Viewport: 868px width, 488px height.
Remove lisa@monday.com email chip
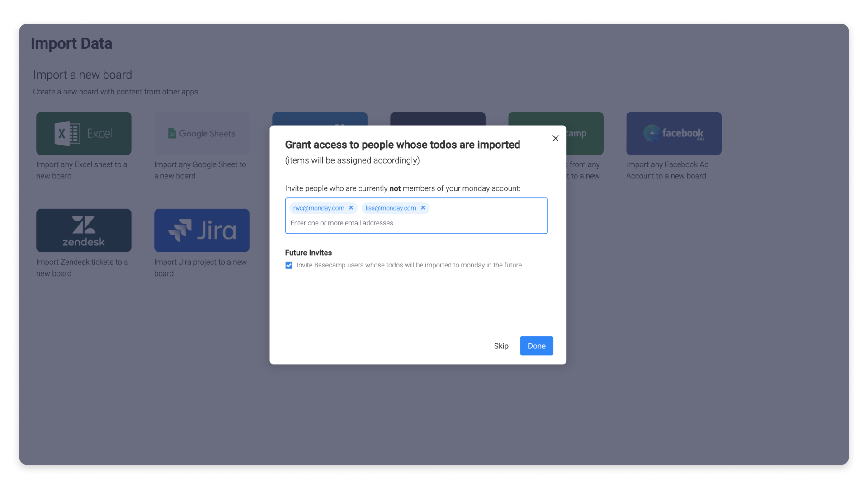(423, 208)
